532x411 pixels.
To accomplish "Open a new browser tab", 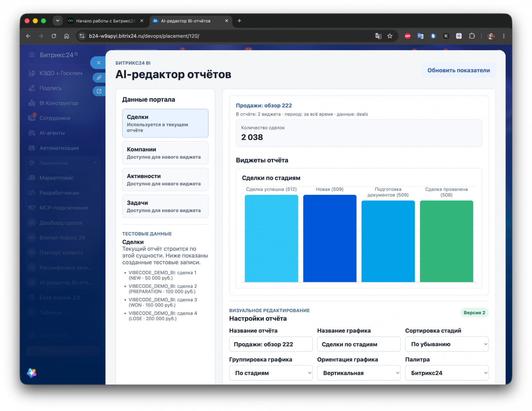I will [x=239, y=21].
